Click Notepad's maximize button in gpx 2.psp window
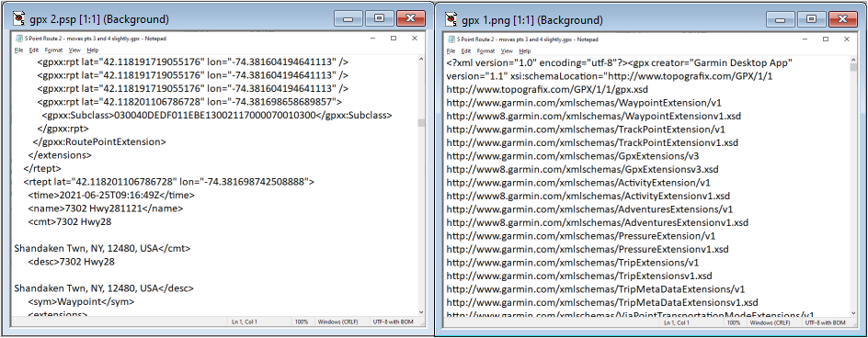The image size is (868, 338). point(394,39)
